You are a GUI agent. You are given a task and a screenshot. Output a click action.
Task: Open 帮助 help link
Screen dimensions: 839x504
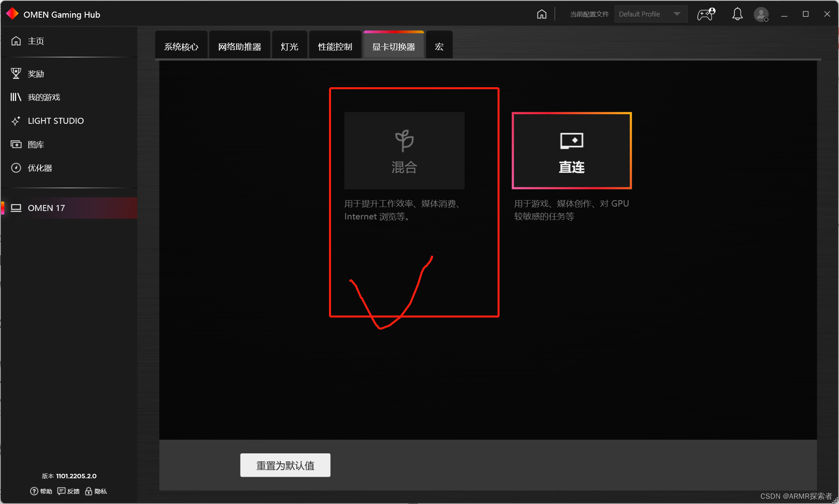pyautogui.click(x=41, y=491)
